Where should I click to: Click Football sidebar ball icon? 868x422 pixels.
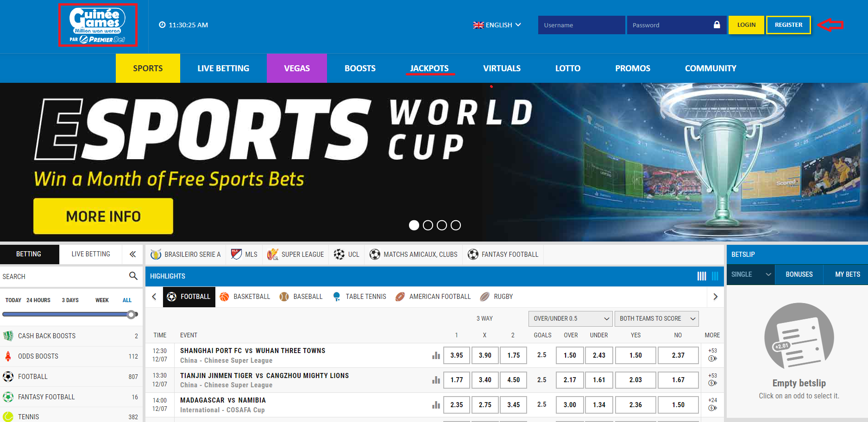pos(8,377)
